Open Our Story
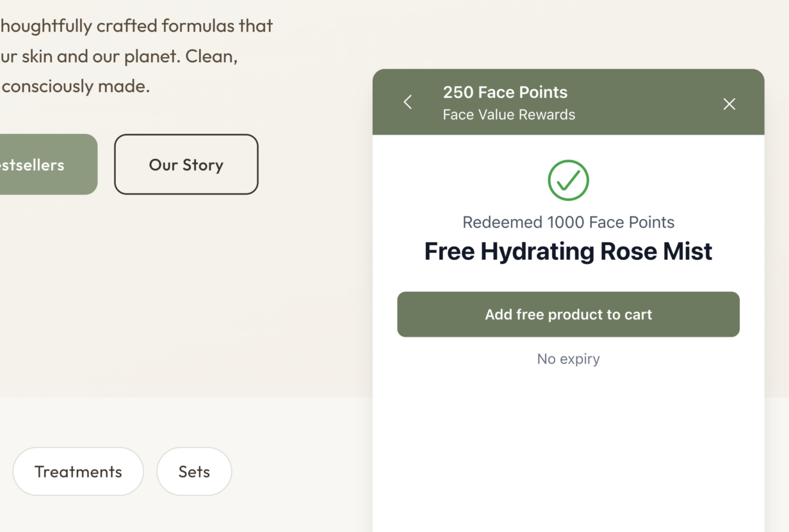The height and width of the screenshot is (532, 789). coord(186,165)
